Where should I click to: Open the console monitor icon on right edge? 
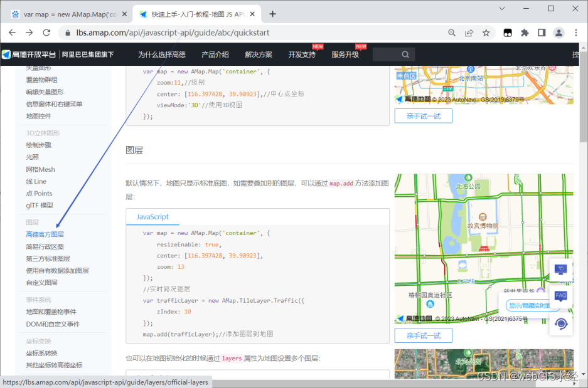[x=560, y=270]
